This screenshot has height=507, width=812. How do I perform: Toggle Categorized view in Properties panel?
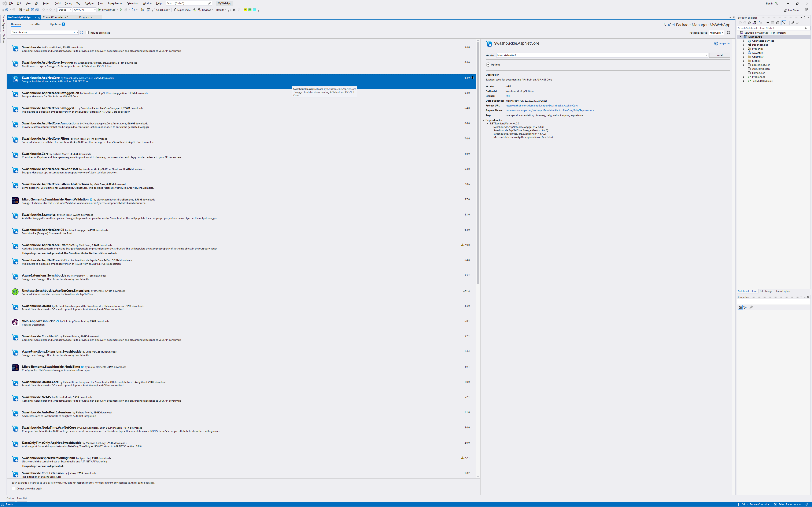[x=740, y=307]
